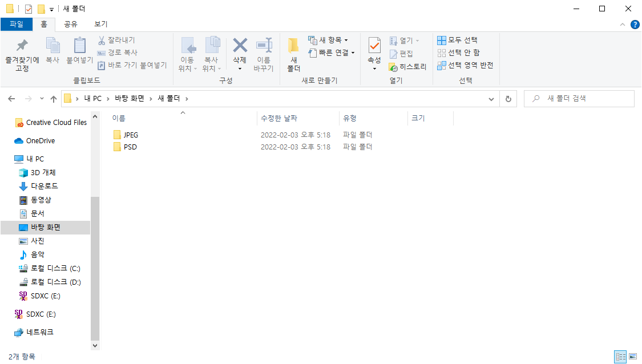This screenshot has width=642, height=364.
Task: Open the blue help question mark
Action: [x=635, y=25]
